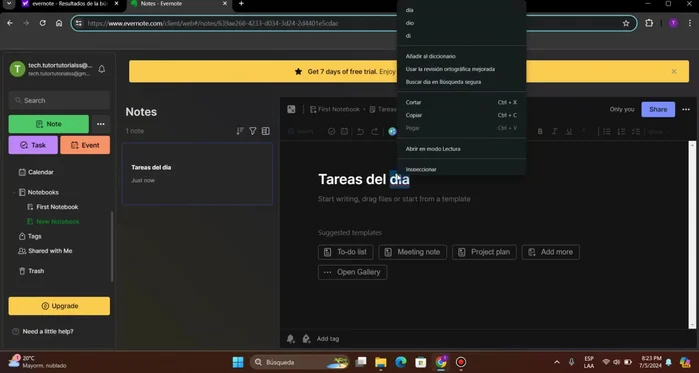Pick the To-do list template

point(346,252)
